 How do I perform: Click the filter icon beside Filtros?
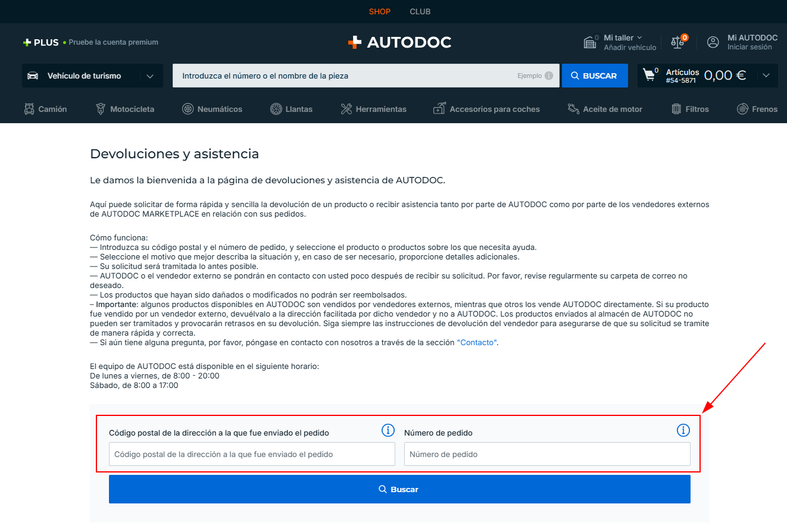(x=676, y=109)
